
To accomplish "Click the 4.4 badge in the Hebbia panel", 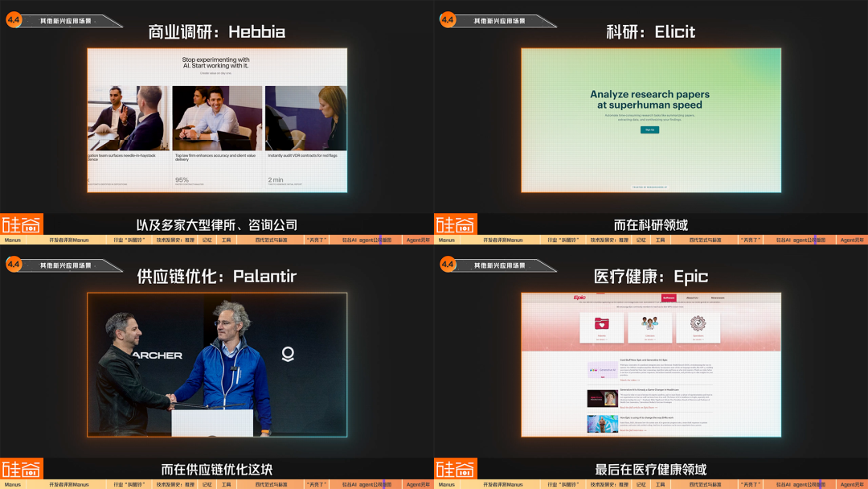I will click(x=14, y=20).
